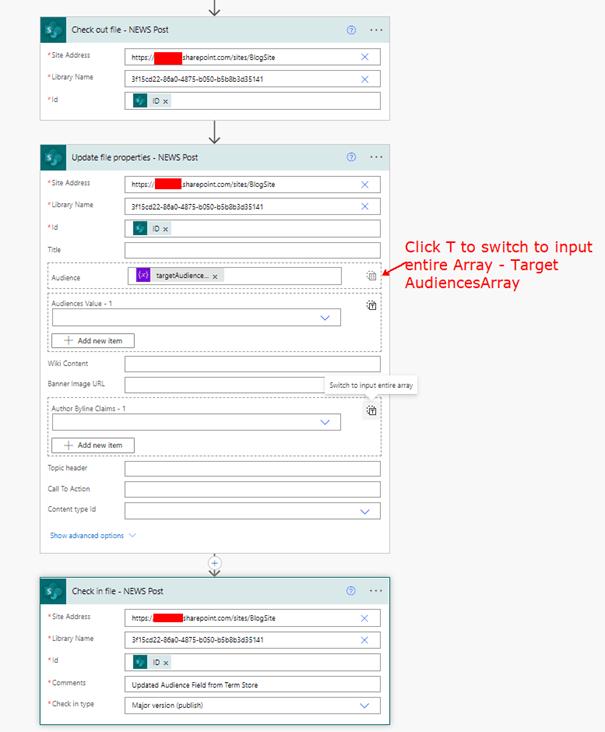605x732 pixels.
Task: Clear Library Name in Update file properties
Action: click(364, 206)
